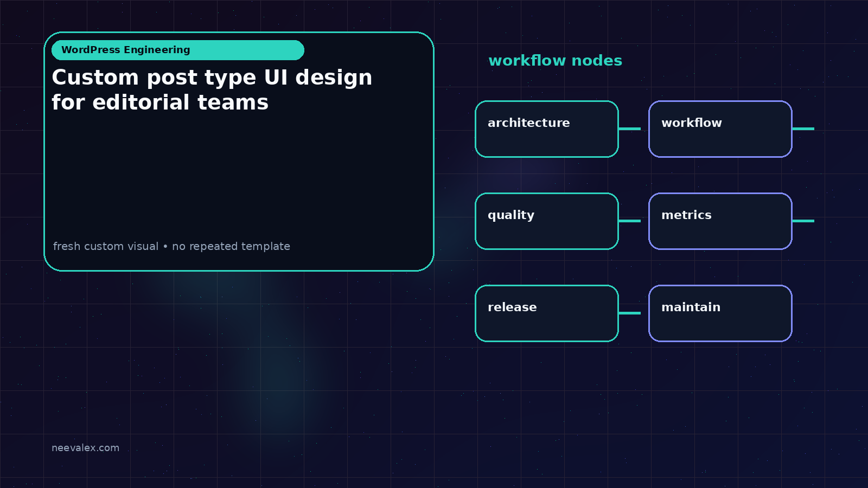Choose the maintain node
Screen dimensions: 868x488
720,313
